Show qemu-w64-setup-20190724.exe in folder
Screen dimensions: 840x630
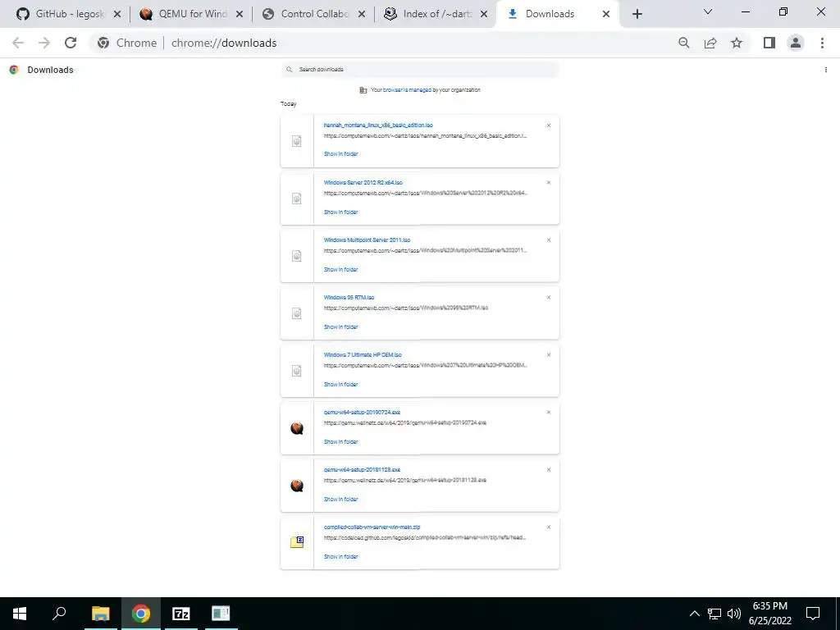click(x=340, y=442)
